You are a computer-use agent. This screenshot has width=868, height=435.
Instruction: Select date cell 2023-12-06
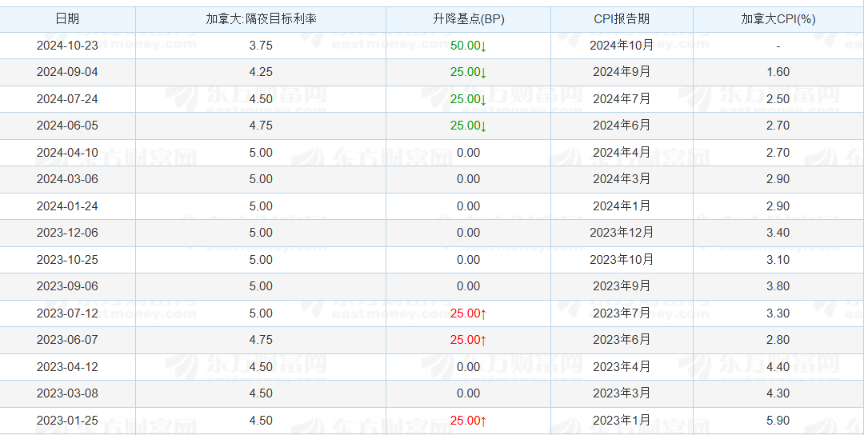coord(67,233)
